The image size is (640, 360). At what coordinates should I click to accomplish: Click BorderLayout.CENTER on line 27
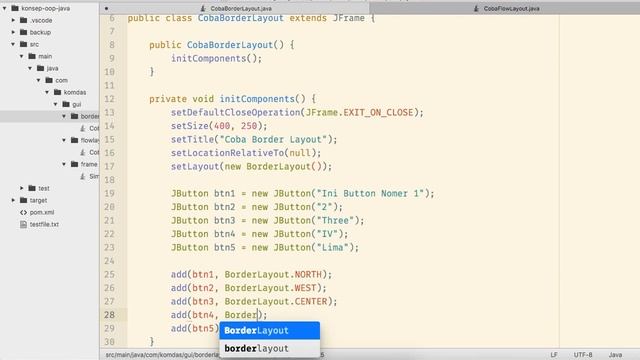pos(276,301)
